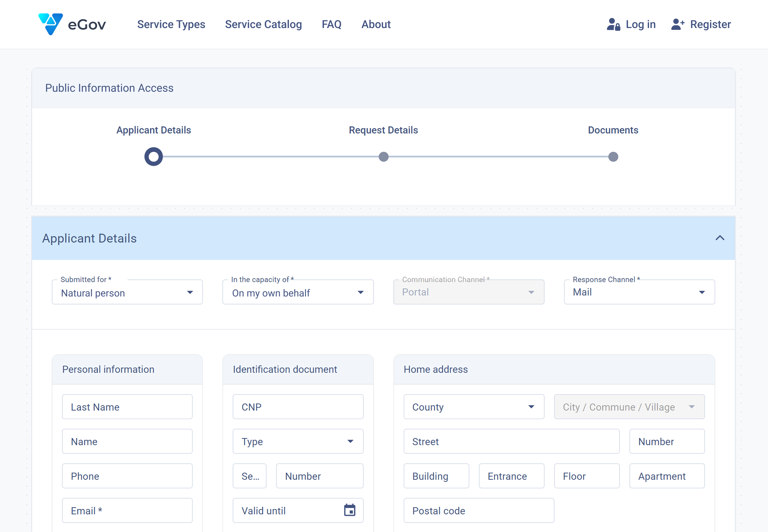This screenshot has width=768, height=532.
Task: Click into the CNP field
Action: (298, 407)
